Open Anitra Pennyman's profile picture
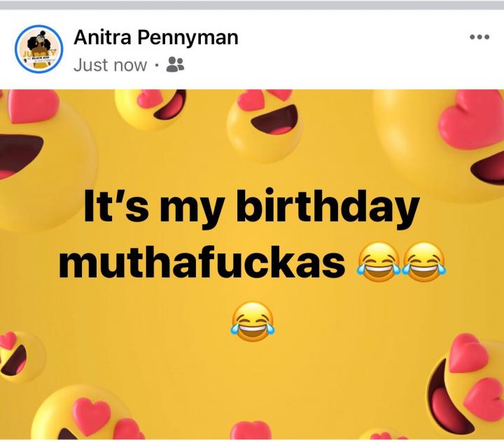Screen dimensions: 504x442 [x=38, y=50]
